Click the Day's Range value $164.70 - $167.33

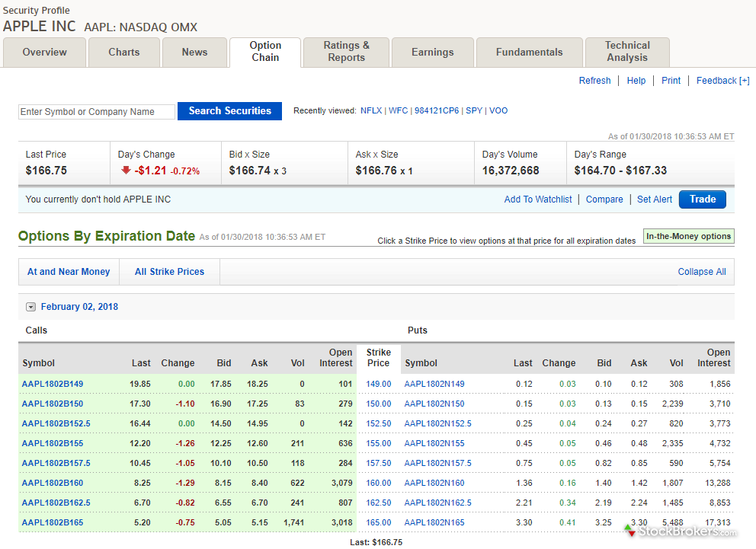(620, 171)
